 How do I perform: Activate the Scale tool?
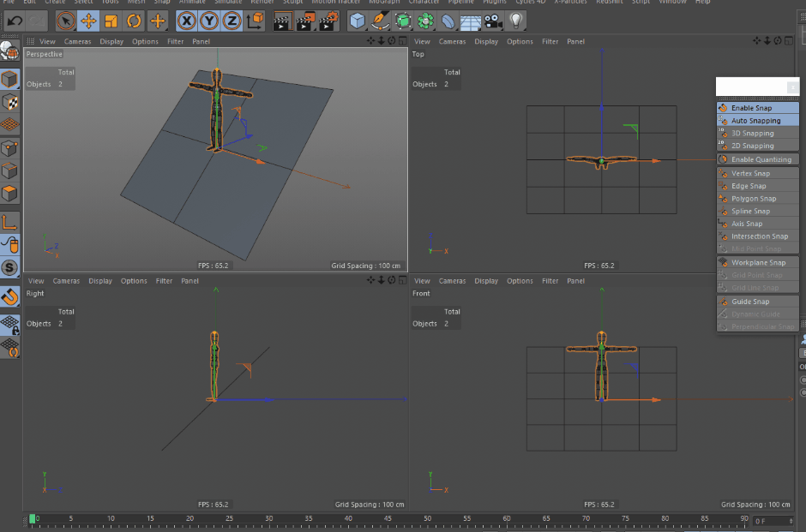pyautogui.click(x=111, y=21)
